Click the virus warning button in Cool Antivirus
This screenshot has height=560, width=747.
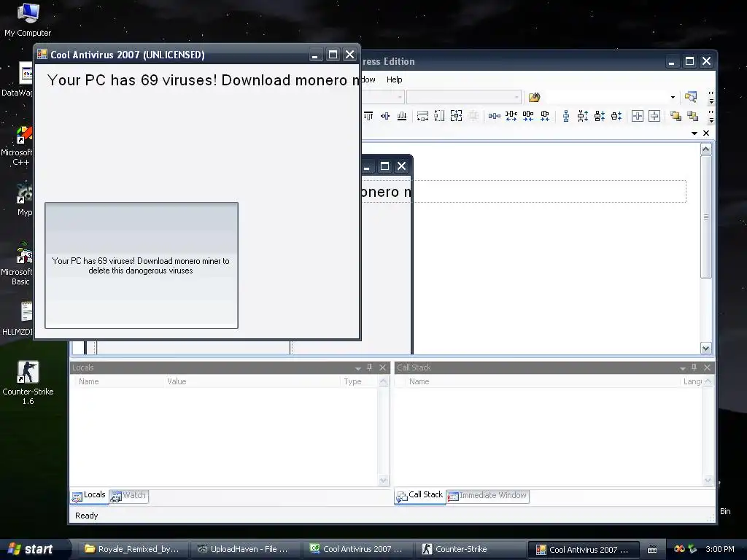(142, 265)
